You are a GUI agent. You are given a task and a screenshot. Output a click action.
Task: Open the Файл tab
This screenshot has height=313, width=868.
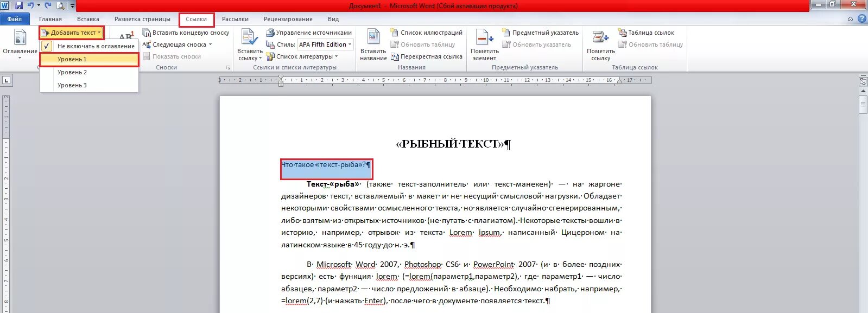(15, 19)
